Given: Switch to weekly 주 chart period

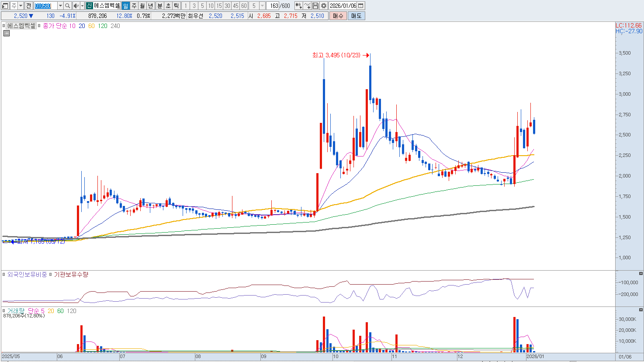Looking at the screenshot, I should click(x=134, y=6).
